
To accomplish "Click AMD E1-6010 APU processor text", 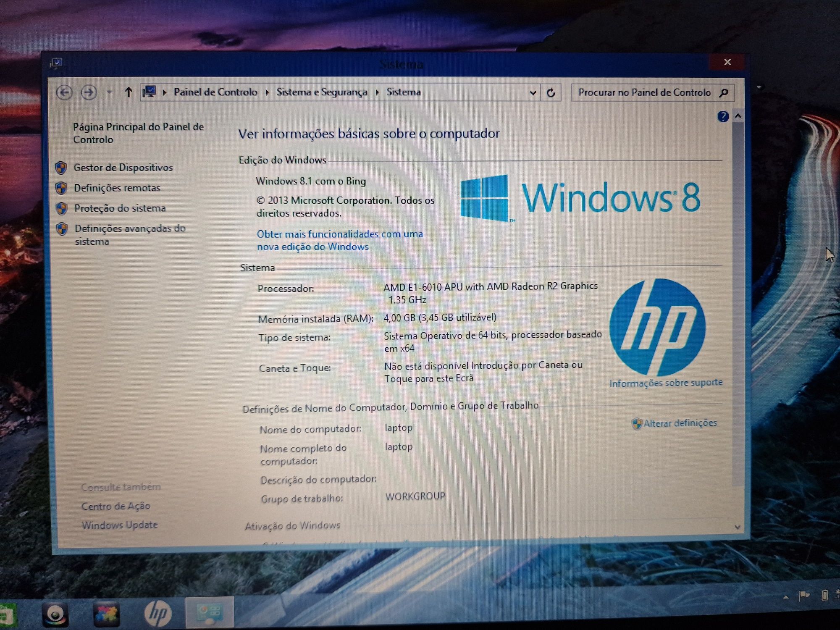I will (x=491, y=293).
